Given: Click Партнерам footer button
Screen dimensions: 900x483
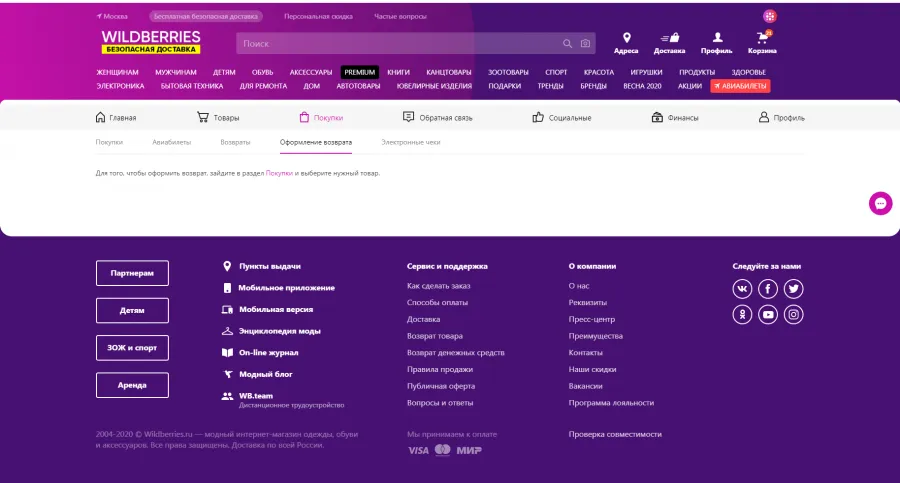Looking at the screenshot, I should [133, 273].
